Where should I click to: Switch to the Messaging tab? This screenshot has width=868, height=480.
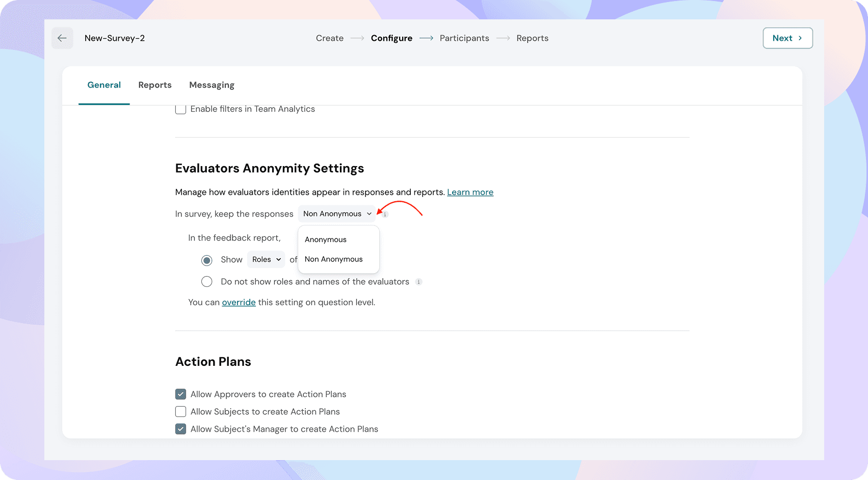point(212,85)
